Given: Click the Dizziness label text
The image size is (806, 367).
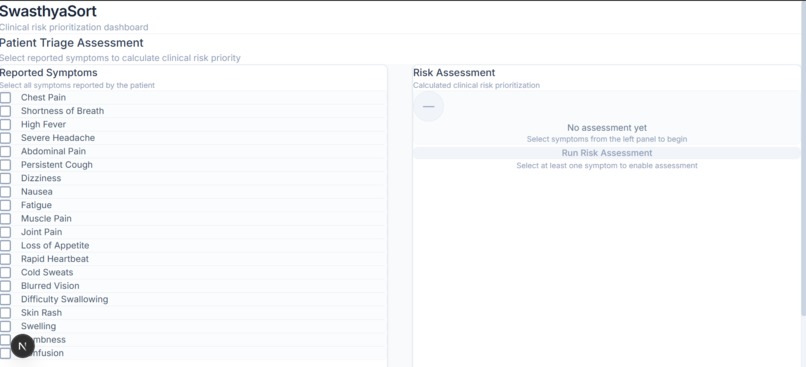Looking at the screenshot, I should click(x=41, y=178).
